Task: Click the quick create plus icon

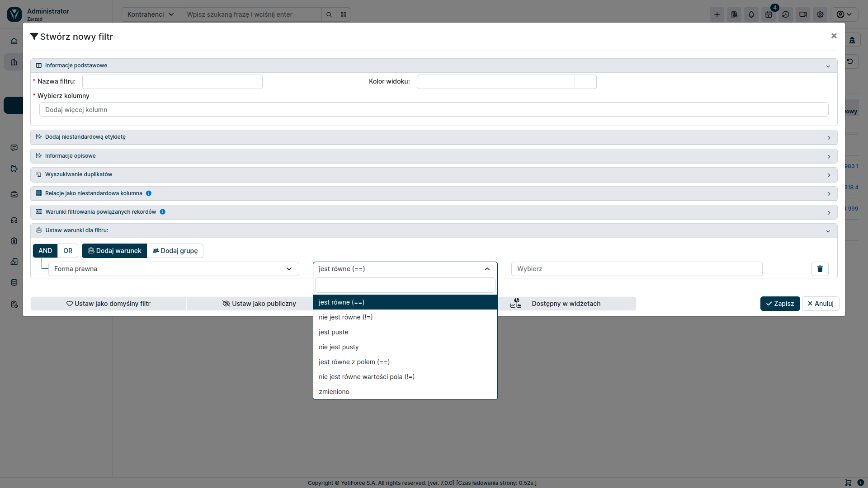Action: (x=717, y=14)
